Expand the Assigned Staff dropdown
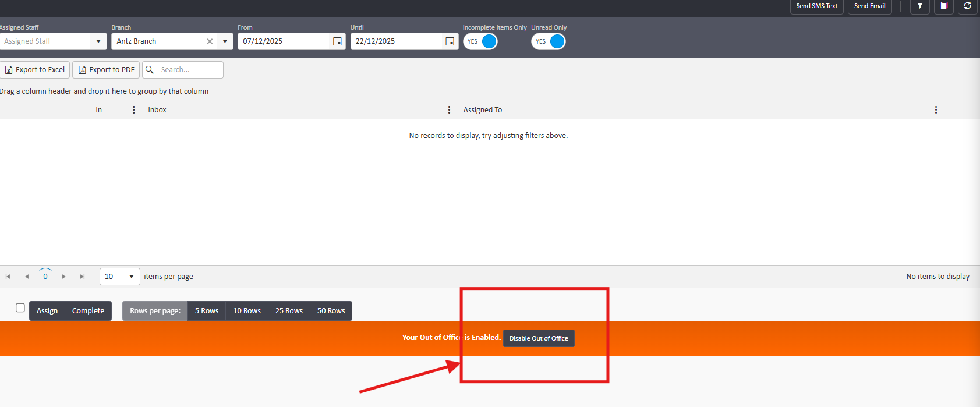980x407 pixels. tap(98, 41)
